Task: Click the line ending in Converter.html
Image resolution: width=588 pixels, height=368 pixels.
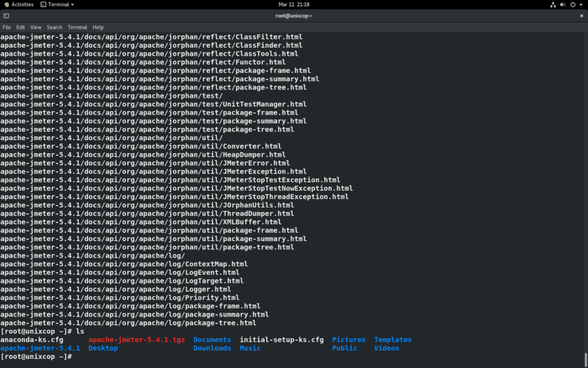Action: tap(141, 146)
